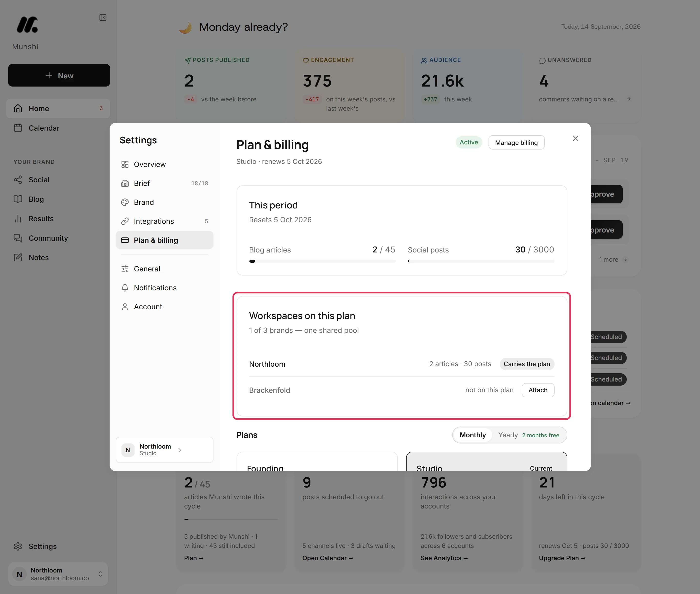Attach the Brackenfold workspace

pos(538,390)
